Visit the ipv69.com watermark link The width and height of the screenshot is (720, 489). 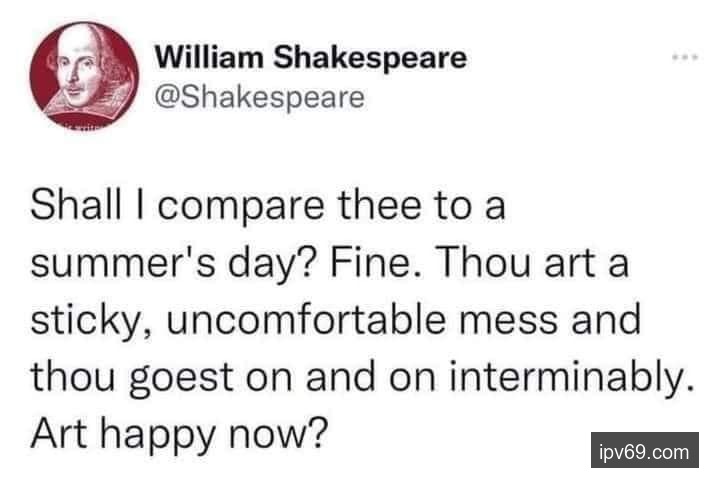[643, 451]
